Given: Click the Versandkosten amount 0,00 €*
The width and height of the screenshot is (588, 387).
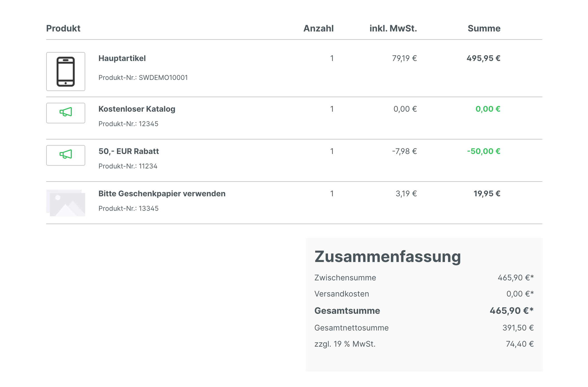Looking at the screenshot, I should click(x=520, y=294).
